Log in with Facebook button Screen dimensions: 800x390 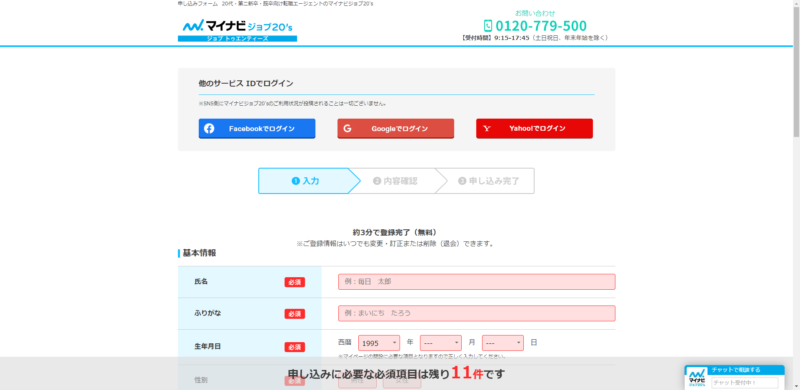click(257, 129)
